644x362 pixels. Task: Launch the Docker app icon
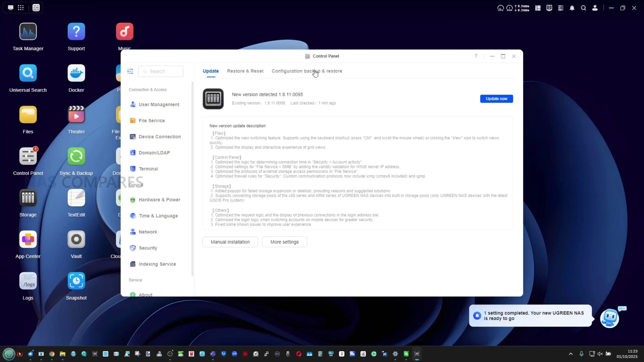click(76, 73)
